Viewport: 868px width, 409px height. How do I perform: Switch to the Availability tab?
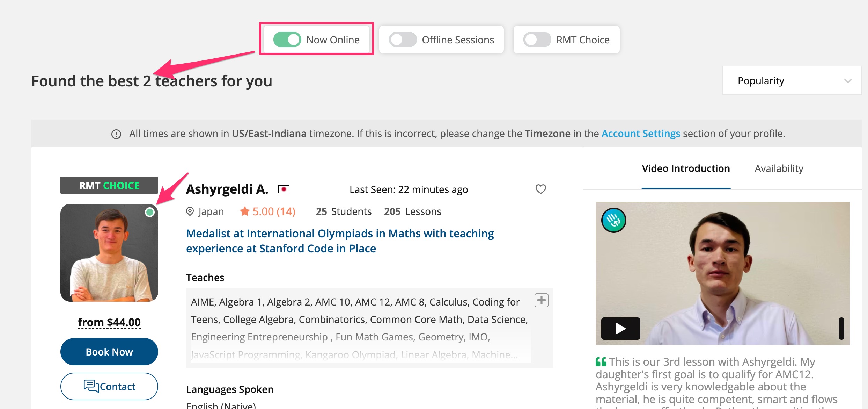(779, 168)
